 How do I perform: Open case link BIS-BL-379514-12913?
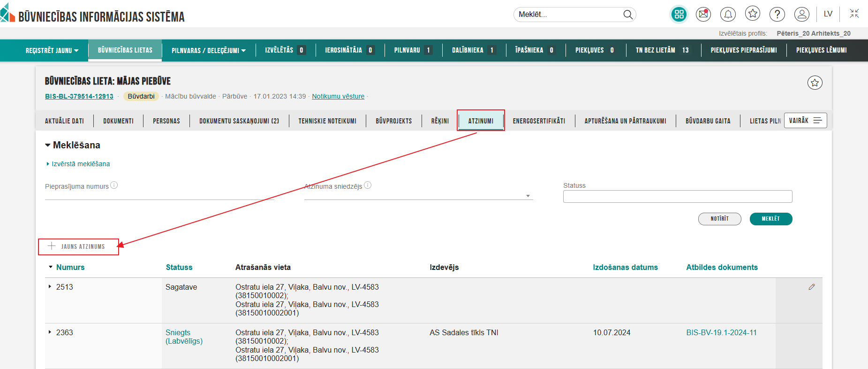click(x=79, y=96)
